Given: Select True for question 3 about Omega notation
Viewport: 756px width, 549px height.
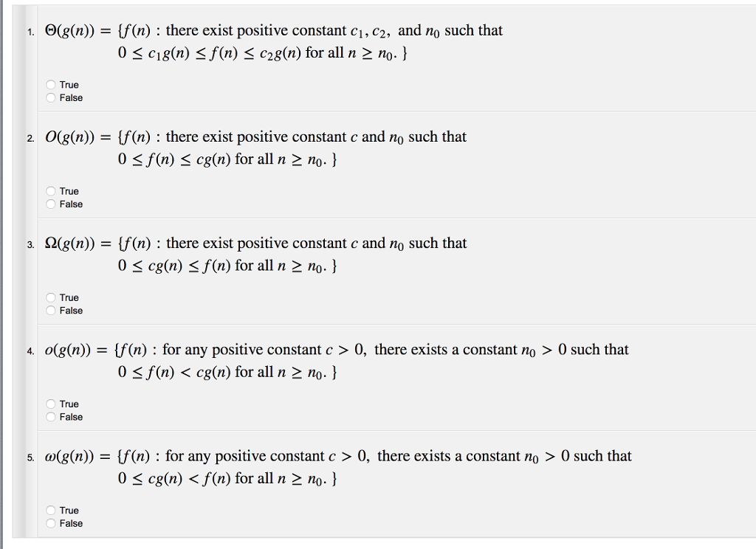Looking at the screenshot, I should 50,297.
